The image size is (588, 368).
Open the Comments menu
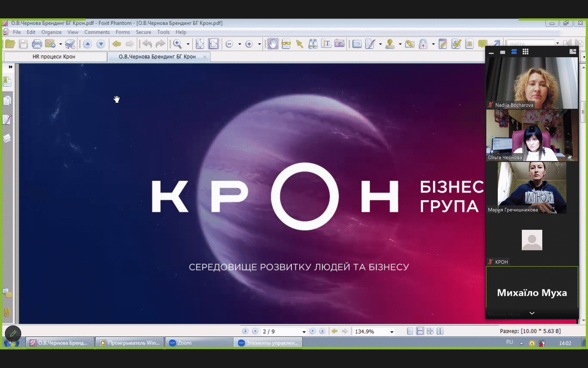[97, 32]
